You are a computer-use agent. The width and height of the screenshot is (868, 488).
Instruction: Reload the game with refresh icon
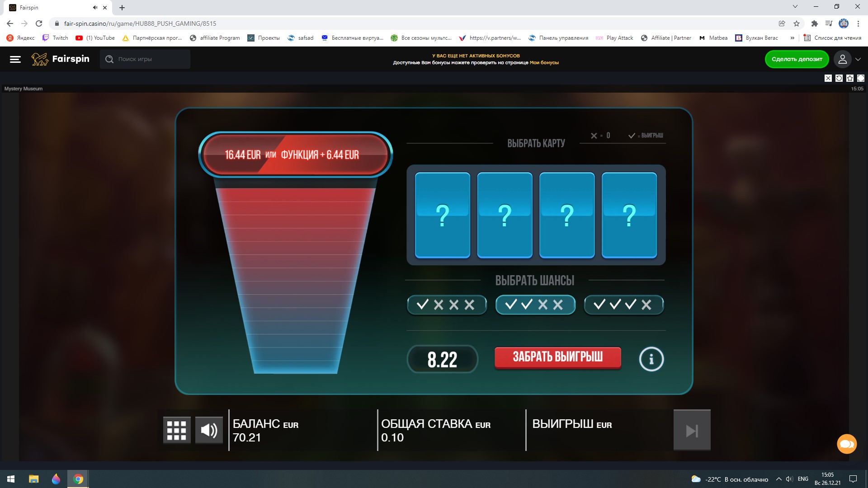tap(839, 78)
